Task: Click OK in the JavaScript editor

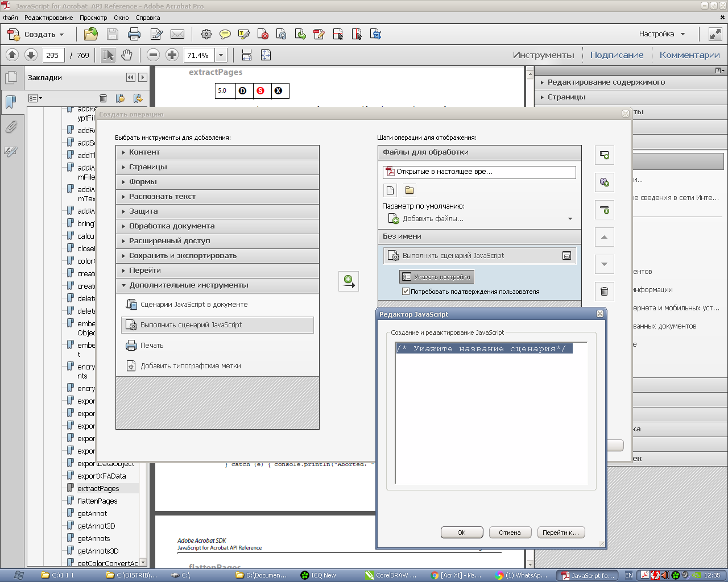Action: [x=461, y=533]
